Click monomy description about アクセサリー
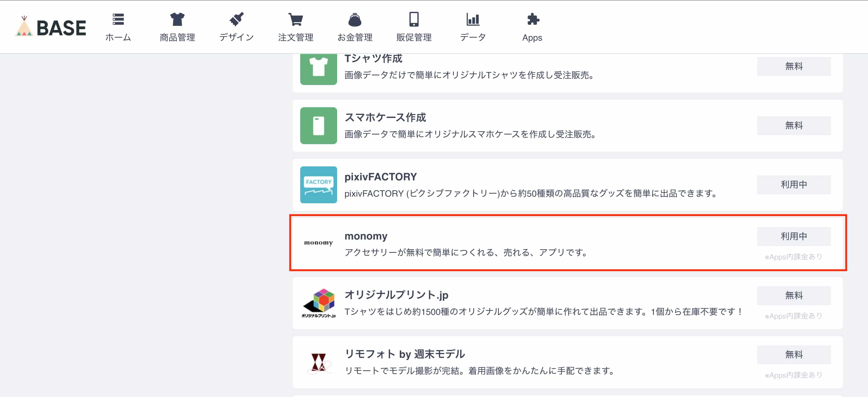 pos(466,252)
